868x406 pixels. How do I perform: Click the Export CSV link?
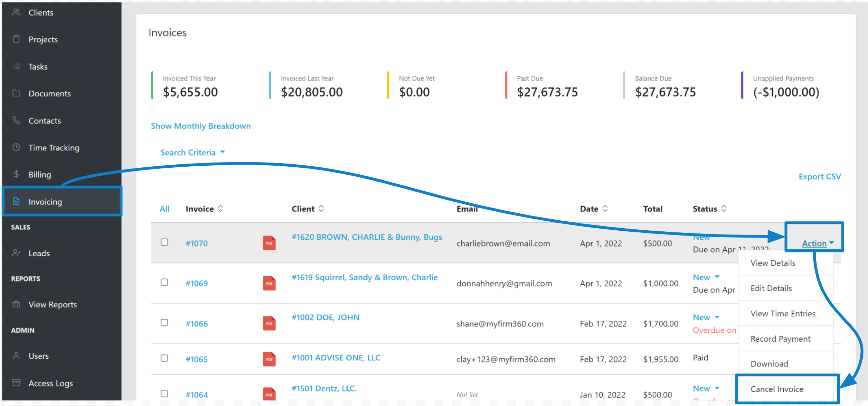click(820, 176)
